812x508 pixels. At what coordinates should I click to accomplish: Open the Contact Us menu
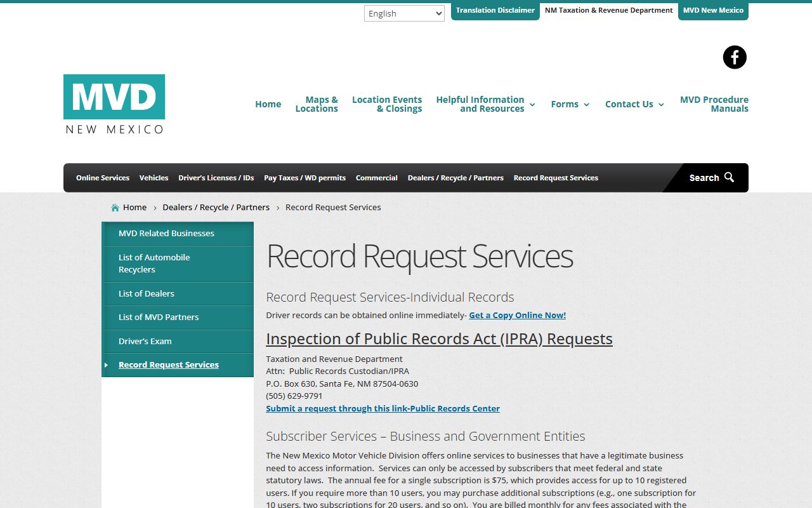(x=629, y=104)
